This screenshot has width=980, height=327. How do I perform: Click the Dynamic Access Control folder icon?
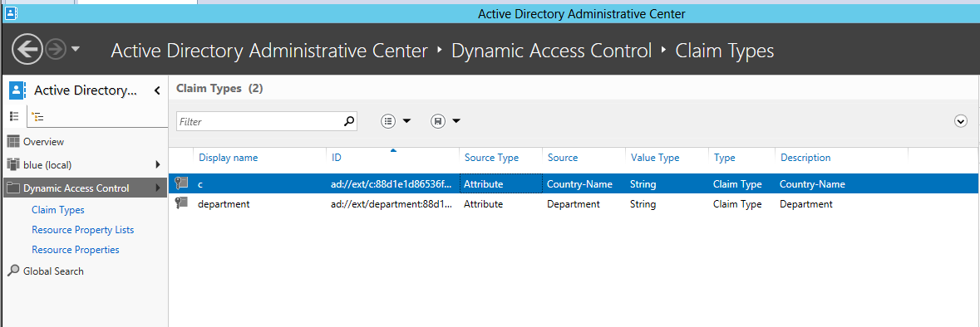point(13,188)
